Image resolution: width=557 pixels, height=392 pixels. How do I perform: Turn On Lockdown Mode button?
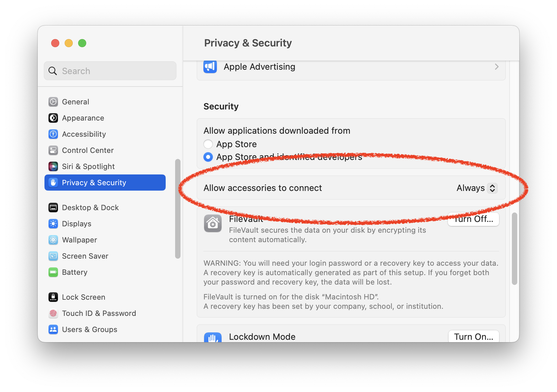(473, 336)
